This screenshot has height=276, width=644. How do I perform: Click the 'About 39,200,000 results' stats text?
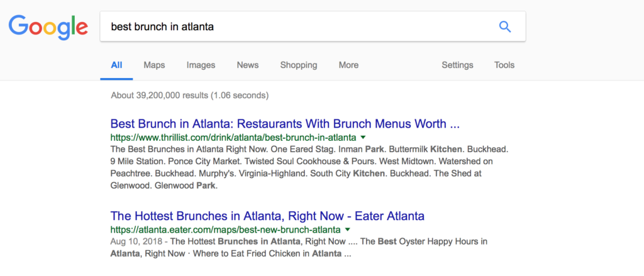tap(190, 96)
